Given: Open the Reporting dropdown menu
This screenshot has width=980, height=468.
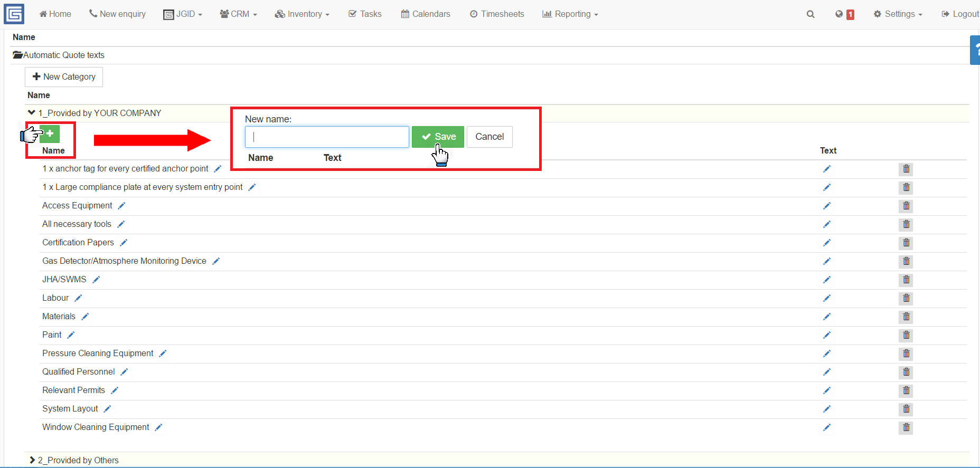Looking at the screenshot, I should pyautogui.click(x=570, y=14).
